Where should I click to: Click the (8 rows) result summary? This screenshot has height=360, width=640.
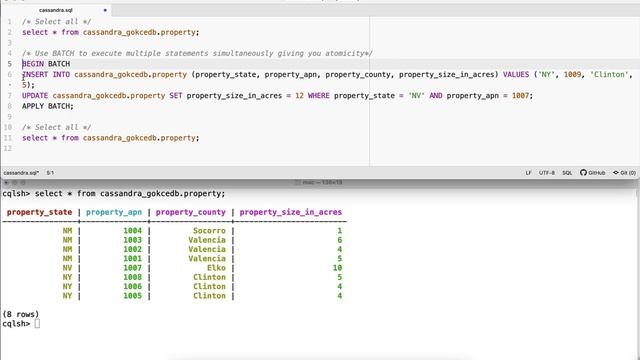[20, 314]
